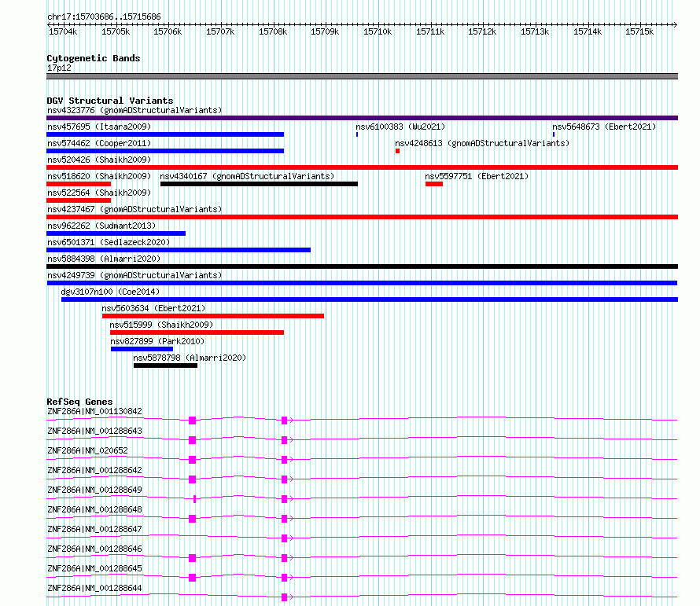Screen dimensions: 700x606
Task: Open nsv6100383 (Wu2021) variant label
Action: point(400,127)
